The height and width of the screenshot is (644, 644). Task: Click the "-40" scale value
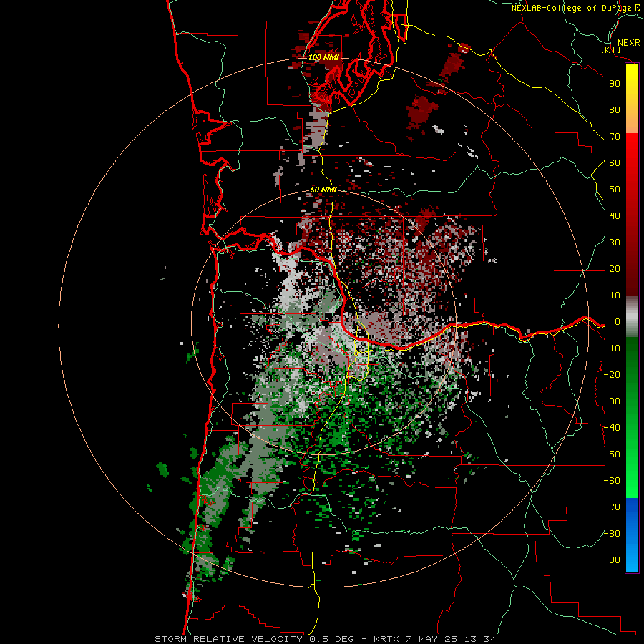click(x=612, y=428)
